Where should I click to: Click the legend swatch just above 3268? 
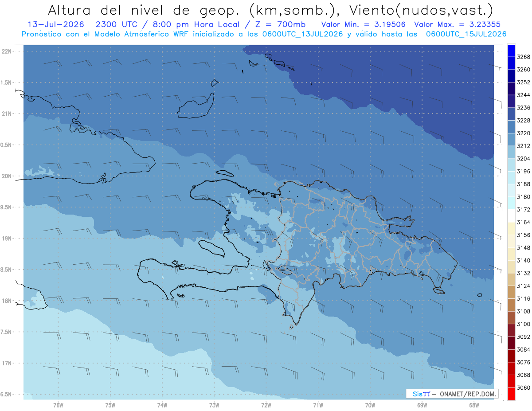(511, 51)
